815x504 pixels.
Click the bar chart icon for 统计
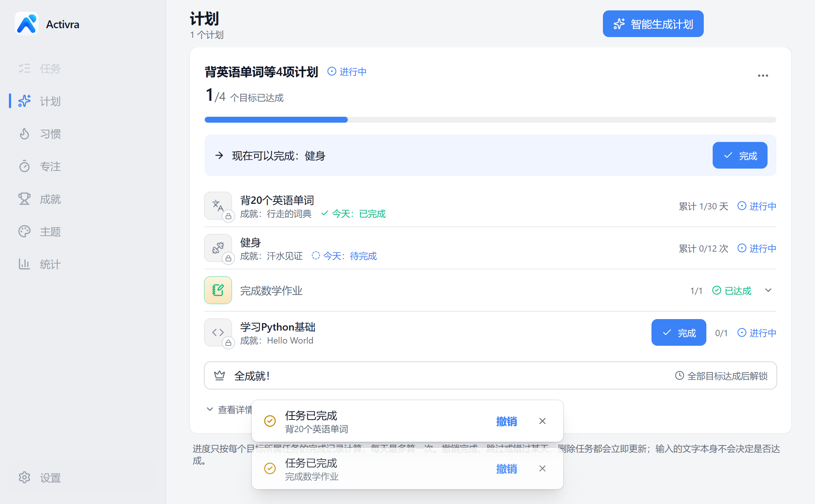[x=24, y=264]
